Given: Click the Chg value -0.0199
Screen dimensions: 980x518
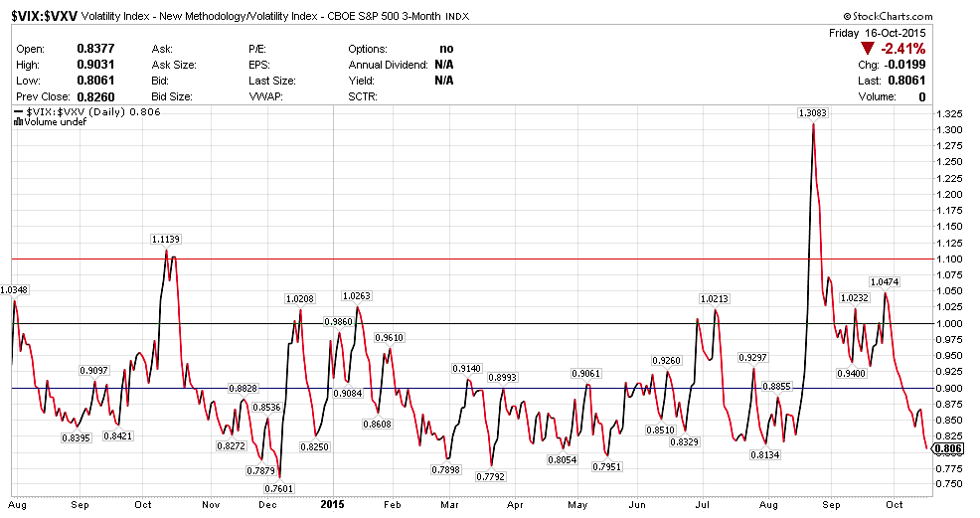Looking at the screenshot, I should [x=905, y=65].
